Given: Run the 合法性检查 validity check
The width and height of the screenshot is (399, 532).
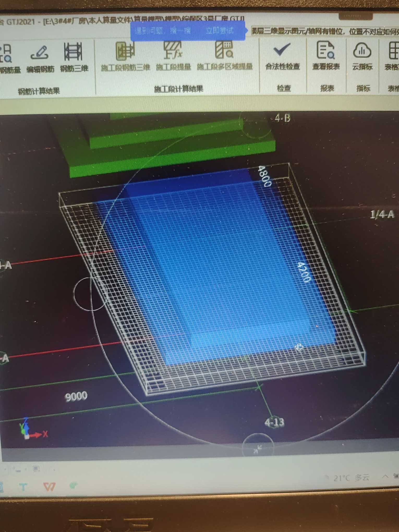Looking at the screenshot, I should pyautogui.click(x=282, y=56).
